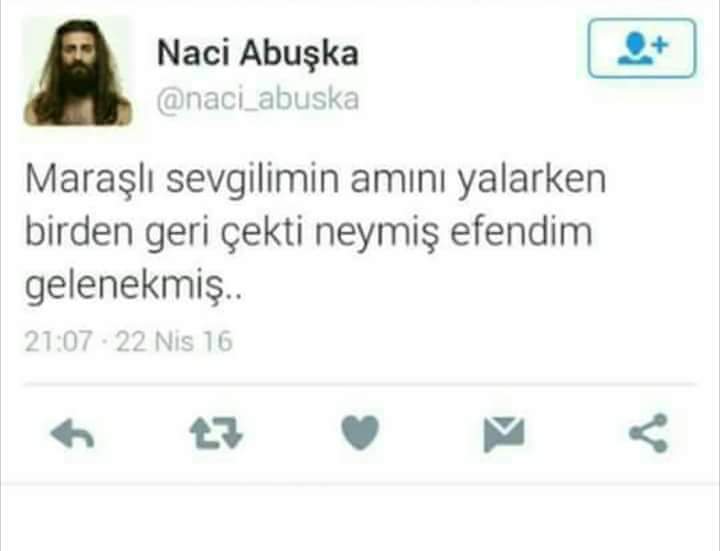The height and width of the screenshot is (551, 720).
Task: Open the share options icon
Action: [x=648, y=433]
